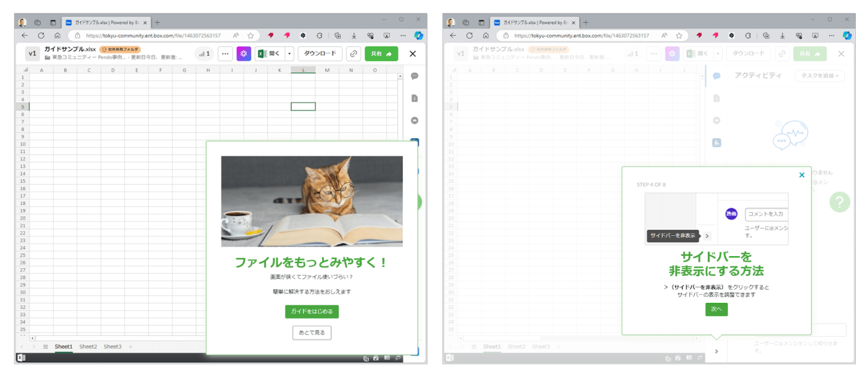Open access stats counter in left window
Viewport: 868px width, 373px height.
pos(204,53)
